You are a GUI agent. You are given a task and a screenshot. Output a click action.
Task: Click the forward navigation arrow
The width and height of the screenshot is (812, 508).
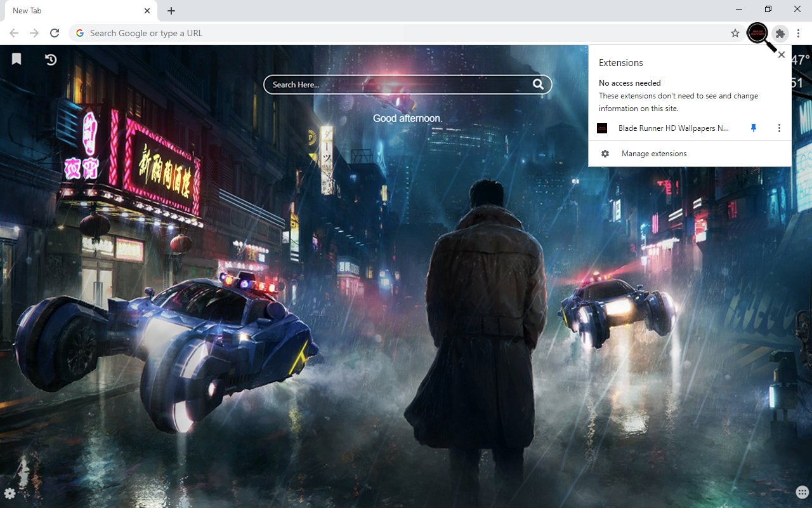[34, 33]
